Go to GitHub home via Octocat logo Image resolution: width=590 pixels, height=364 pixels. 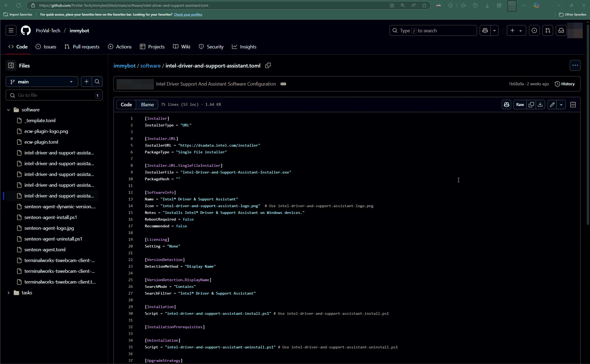tap(26, 31)
